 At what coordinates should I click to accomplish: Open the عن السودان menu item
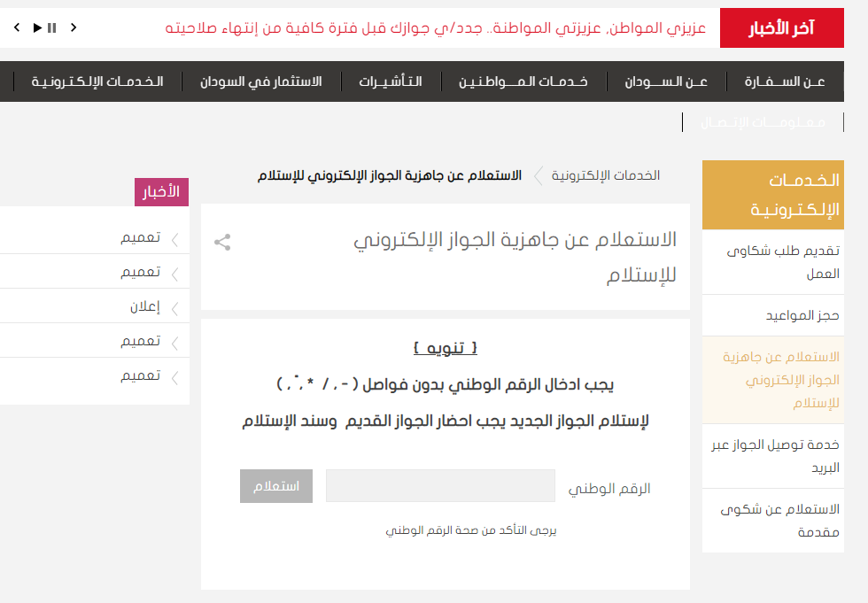tap(666, 81)
